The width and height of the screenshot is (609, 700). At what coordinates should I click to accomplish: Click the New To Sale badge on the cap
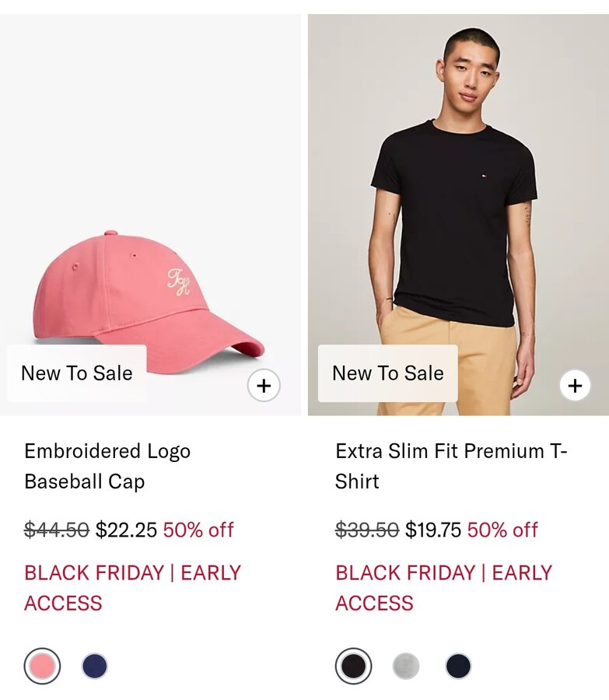point(77,373)
